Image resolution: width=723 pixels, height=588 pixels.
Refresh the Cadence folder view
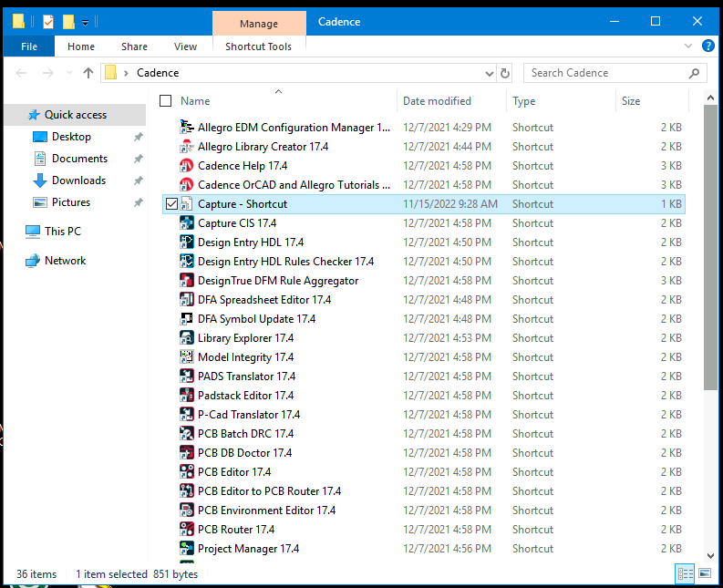(505, 73)
